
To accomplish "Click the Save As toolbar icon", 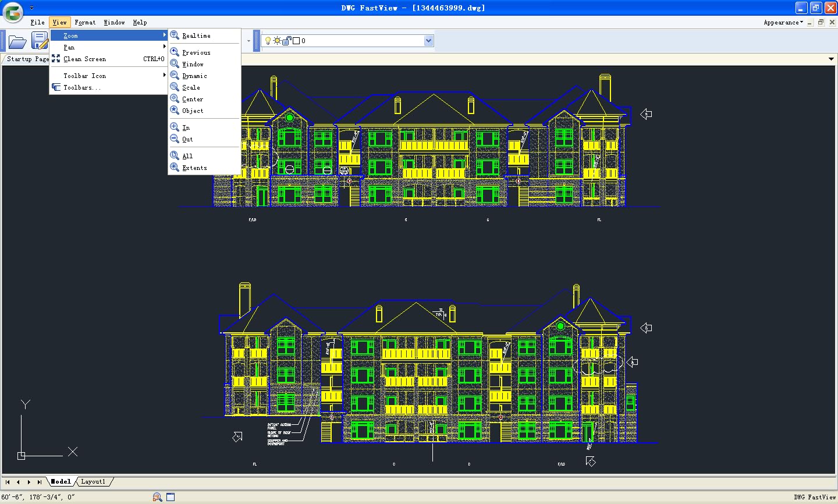I will [40, 41].
